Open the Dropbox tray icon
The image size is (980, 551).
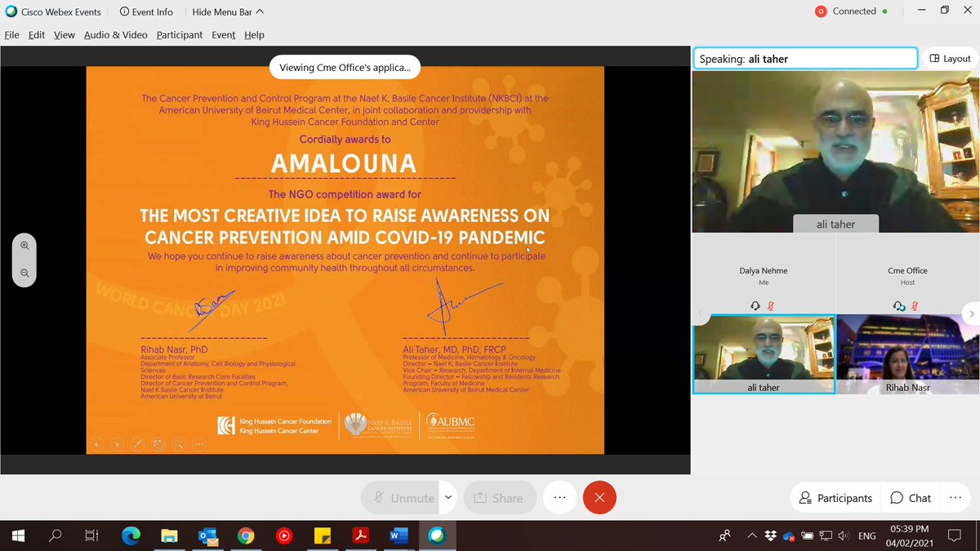pyautogui.click(x=771, y=536)
